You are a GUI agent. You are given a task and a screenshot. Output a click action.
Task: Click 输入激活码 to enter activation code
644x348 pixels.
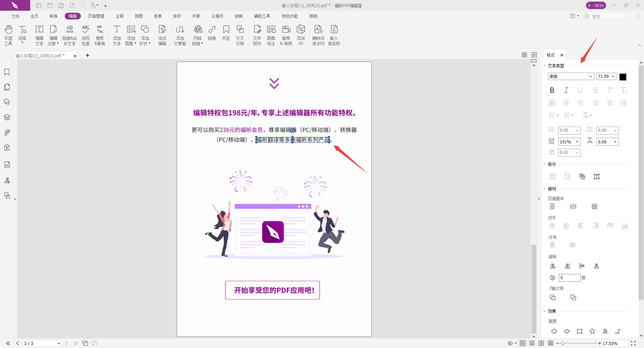(x=334, y=34)
